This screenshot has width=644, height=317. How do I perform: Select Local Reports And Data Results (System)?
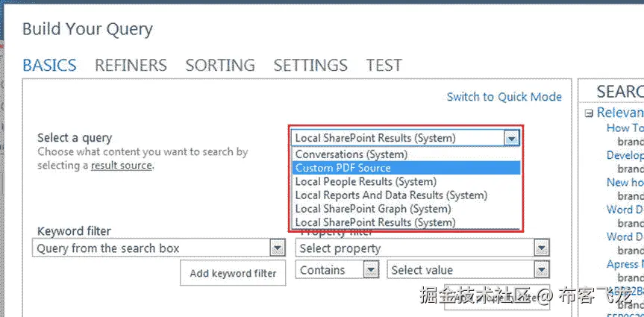tap(406, 195)
